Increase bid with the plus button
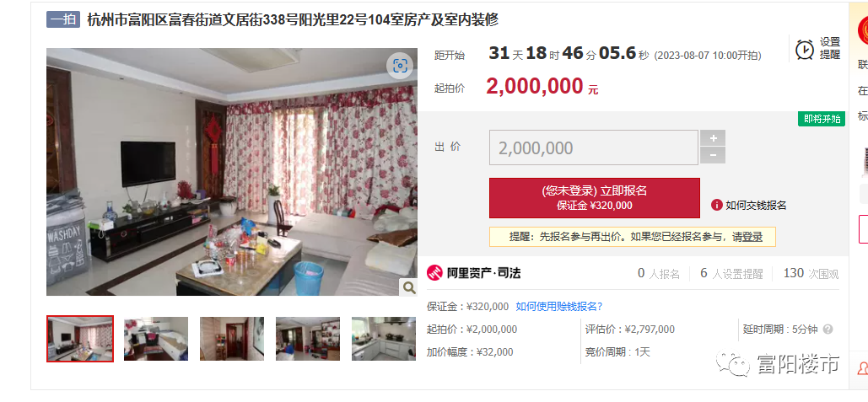 713,138
